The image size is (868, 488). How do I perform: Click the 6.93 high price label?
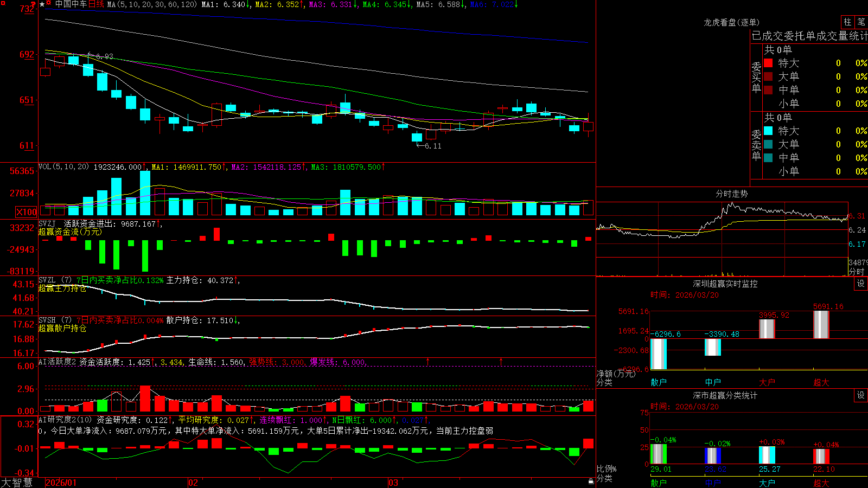105,56
